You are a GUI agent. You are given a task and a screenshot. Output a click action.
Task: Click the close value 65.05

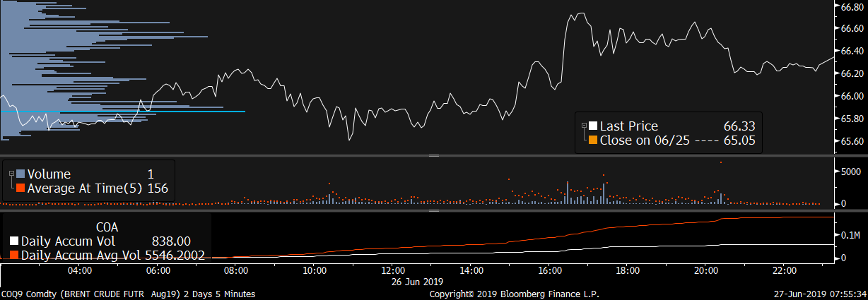tap(739, 140)
